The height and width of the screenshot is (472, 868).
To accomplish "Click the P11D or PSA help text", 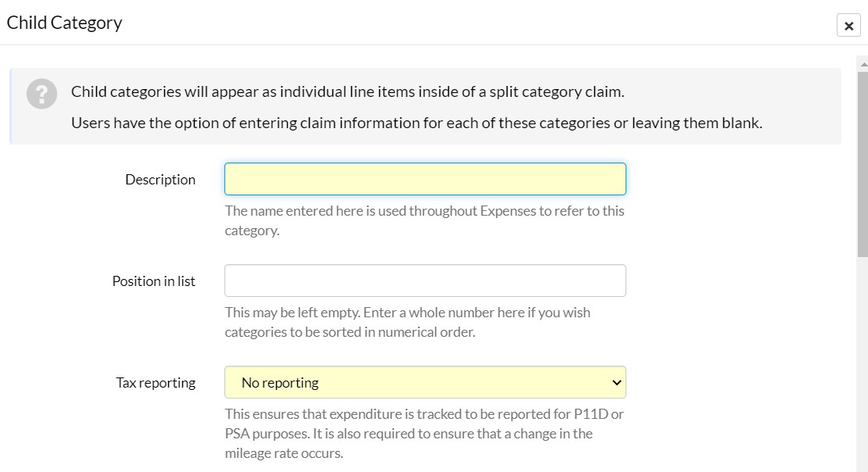I will 424,433.
